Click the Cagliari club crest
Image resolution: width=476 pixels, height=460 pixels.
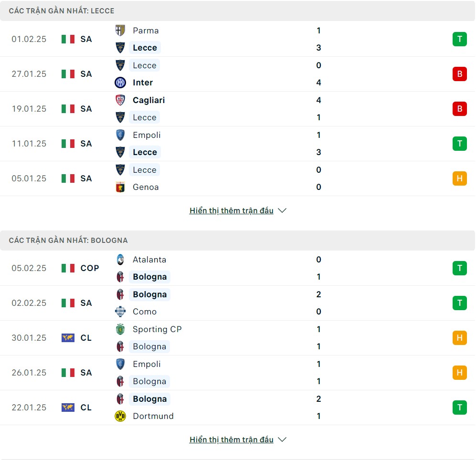[x=120, y=100]
